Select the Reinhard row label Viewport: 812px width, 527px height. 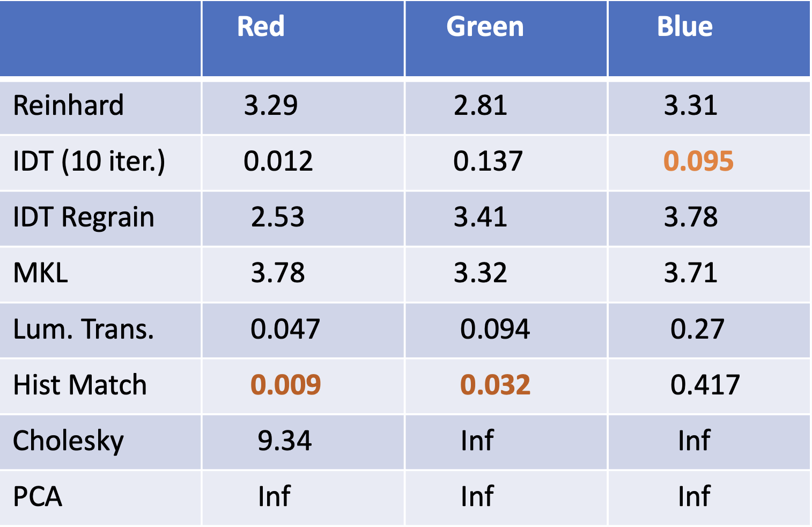click(68, 105)
